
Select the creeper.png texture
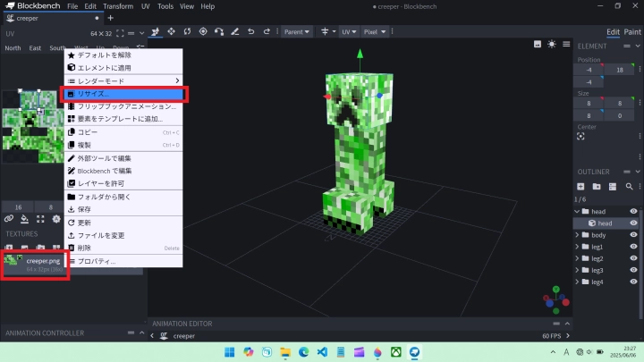pos(36,263)
